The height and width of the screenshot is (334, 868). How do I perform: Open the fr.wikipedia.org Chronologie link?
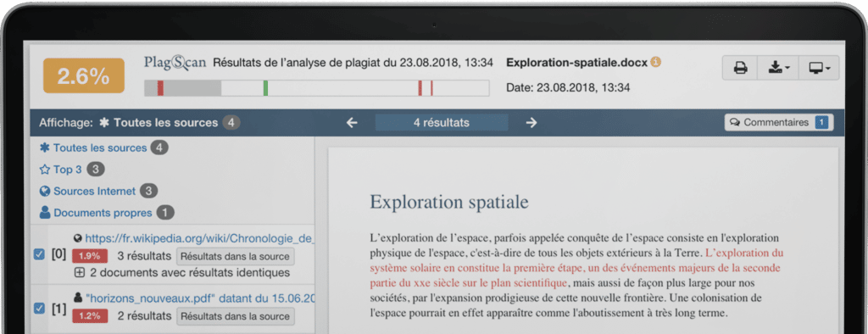coord(200,238)
